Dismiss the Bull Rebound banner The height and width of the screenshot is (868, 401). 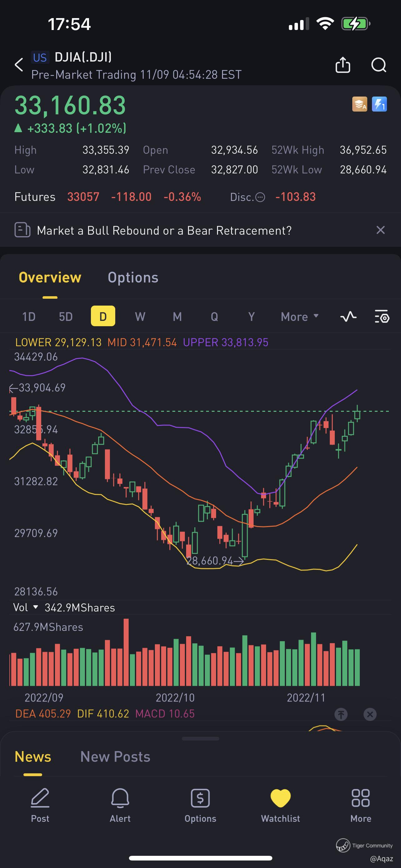(380, 230)
